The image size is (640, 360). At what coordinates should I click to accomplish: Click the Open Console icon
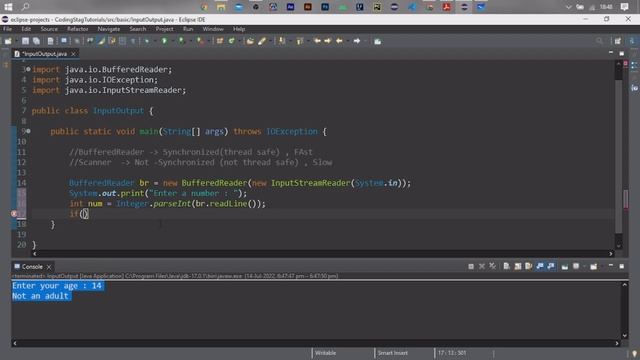[x=593, y=266]
